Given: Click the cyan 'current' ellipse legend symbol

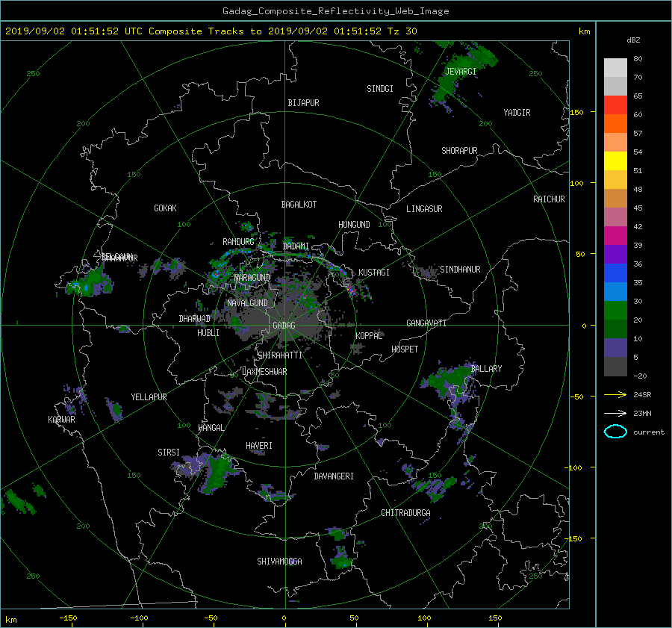Looking at the screenshot, I should [615, 432].
